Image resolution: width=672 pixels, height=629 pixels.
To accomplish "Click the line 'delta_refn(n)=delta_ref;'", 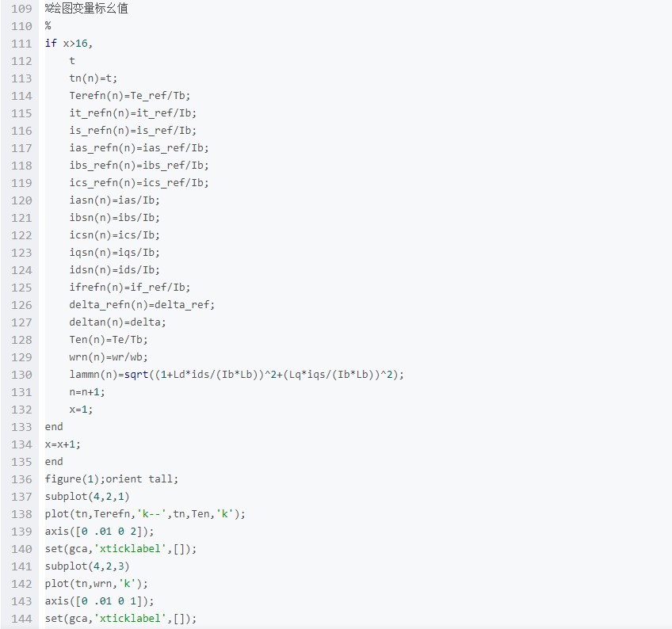I will coord(142,305).
